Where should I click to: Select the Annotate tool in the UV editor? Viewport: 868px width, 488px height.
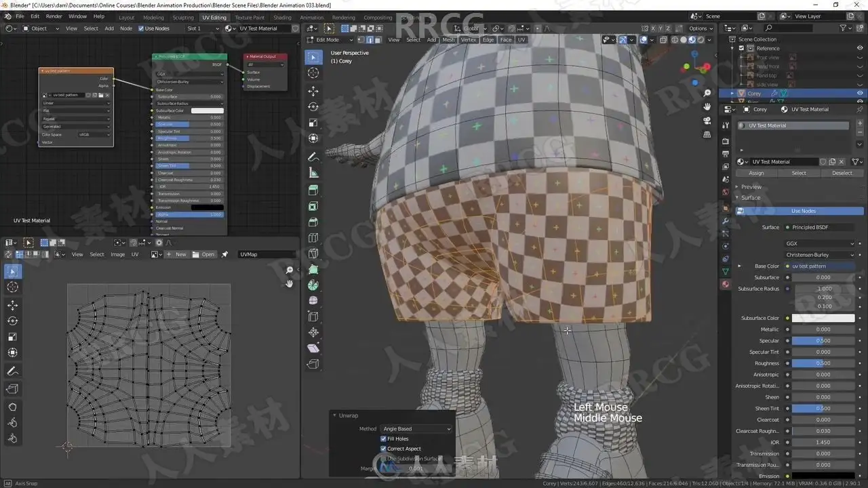coord(13,371)
